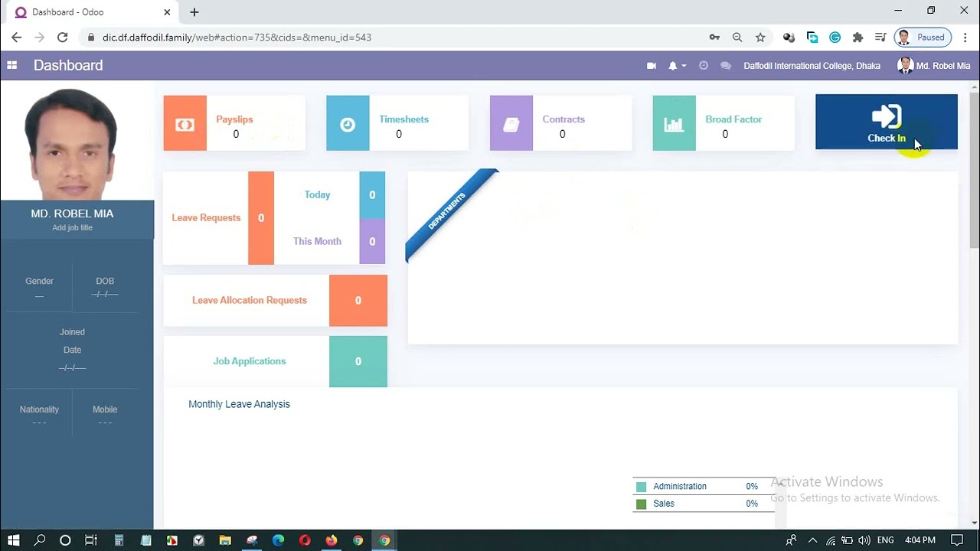This screenshot has width=980, height=551.
Task: Open the Payslips link
Action: pyautogui.click(x=234, y=119)
